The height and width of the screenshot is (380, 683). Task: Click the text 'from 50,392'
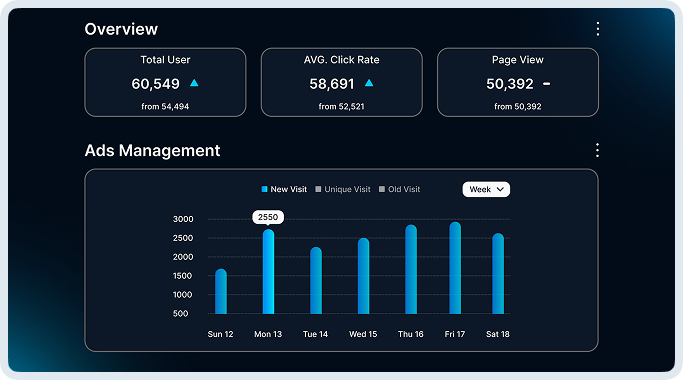coord(517,106)
